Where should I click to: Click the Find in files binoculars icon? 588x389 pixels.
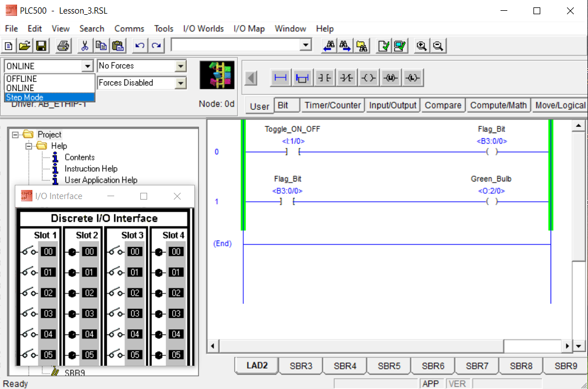point(362,46)
